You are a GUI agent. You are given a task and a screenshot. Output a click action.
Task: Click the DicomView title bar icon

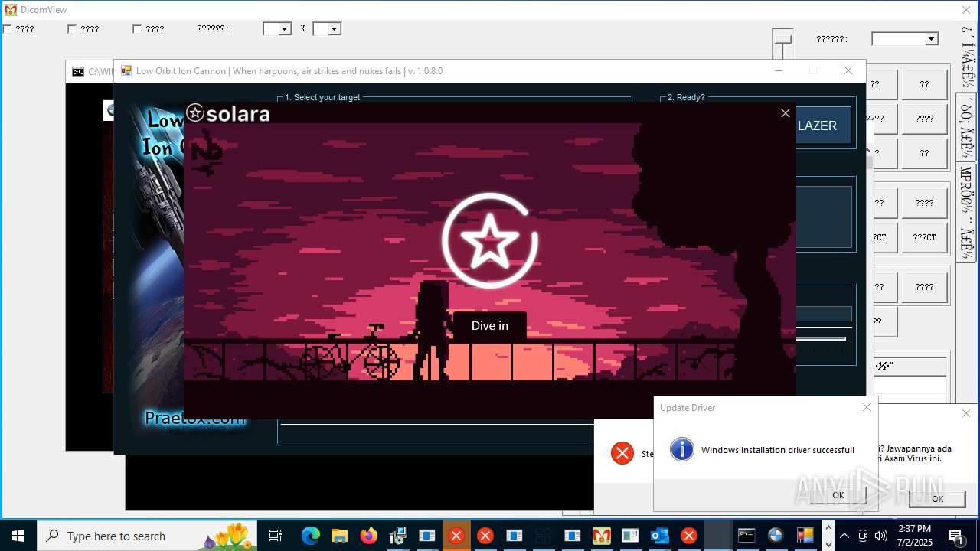pos(11,10)
